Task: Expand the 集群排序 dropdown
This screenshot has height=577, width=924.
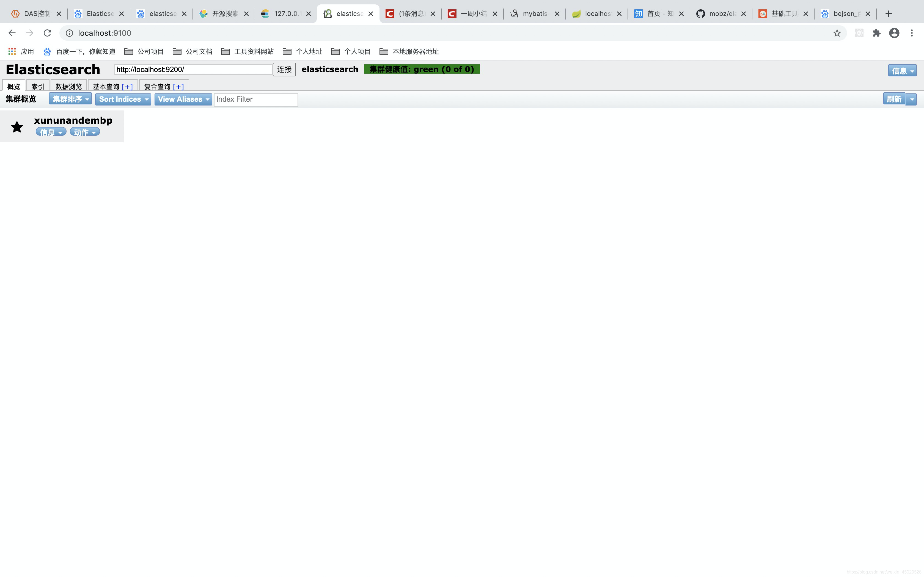Action: coord(70,99)
